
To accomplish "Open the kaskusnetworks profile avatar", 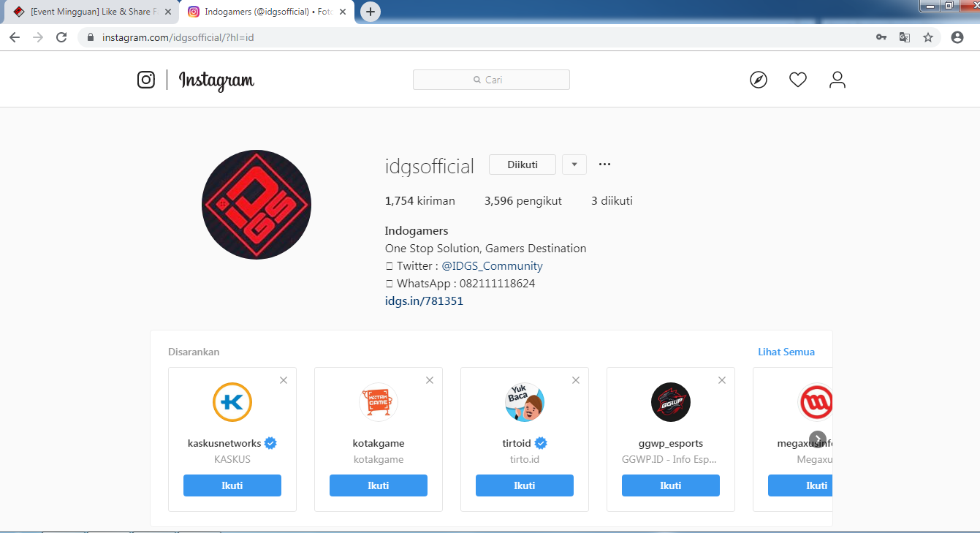I will pos(232,402).
